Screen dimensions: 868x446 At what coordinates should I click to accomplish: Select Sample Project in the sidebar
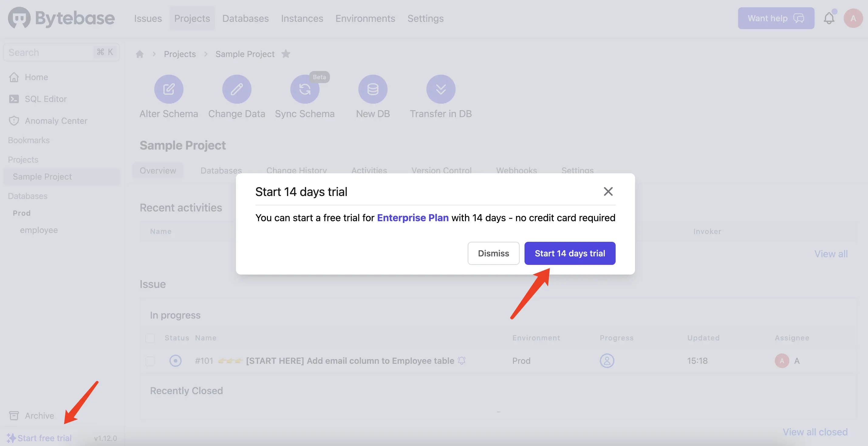(61, 177)
